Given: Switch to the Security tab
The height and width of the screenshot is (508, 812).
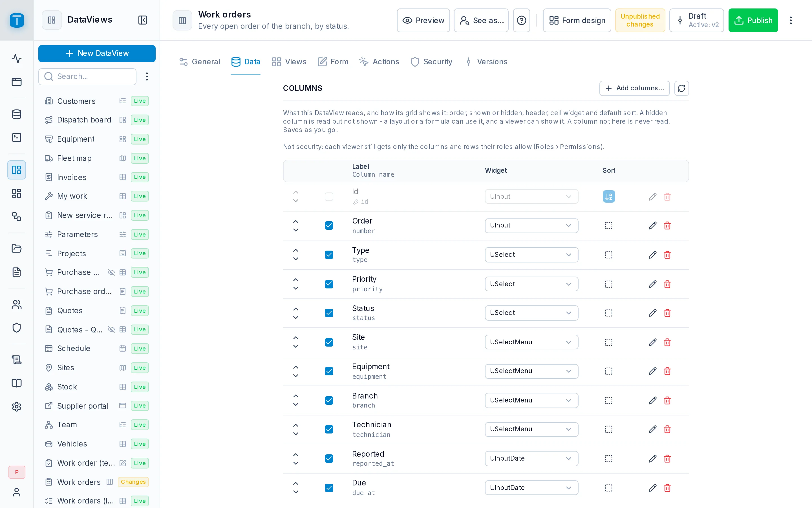Looking at the screenshot, I should click(431, 62).
